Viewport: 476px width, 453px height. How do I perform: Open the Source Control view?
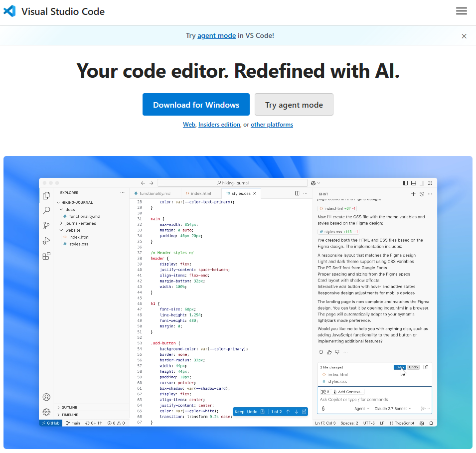(x=46, y=225)
